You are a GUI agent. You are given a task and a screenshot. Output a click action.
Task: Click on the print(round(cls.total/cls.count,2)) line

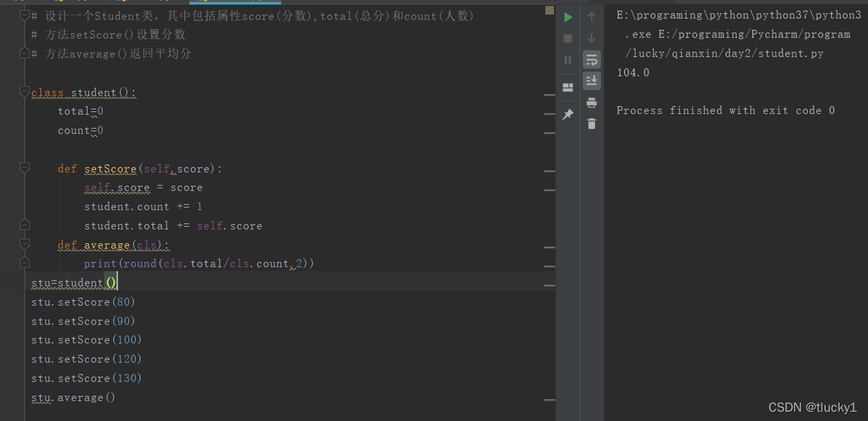(199, 264)
